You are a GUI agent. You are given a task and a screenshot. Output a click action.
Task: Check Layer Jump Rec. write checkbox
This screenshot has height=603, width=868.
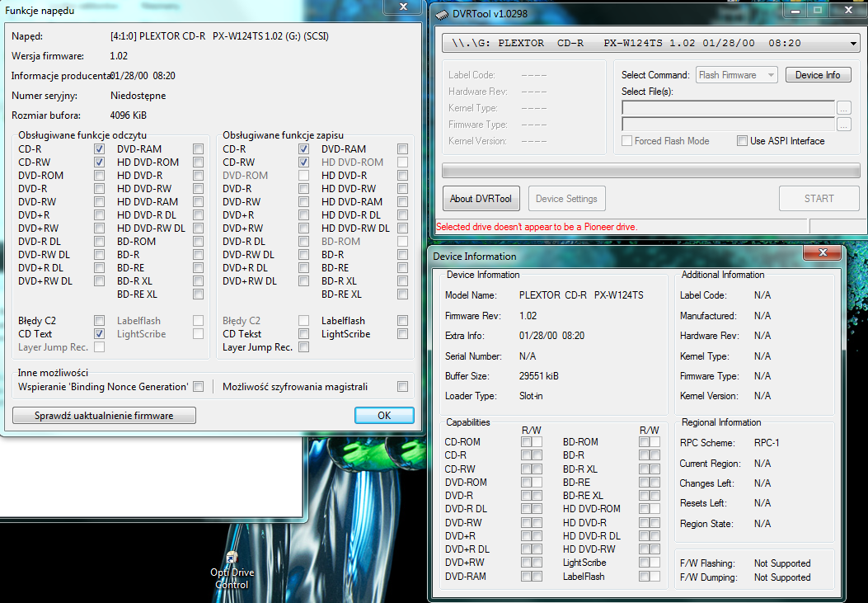point(303,347)
